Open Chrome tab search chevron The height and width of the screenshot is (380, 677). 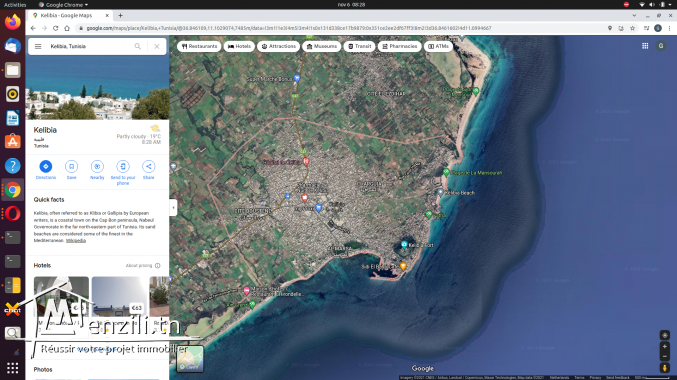634,16
